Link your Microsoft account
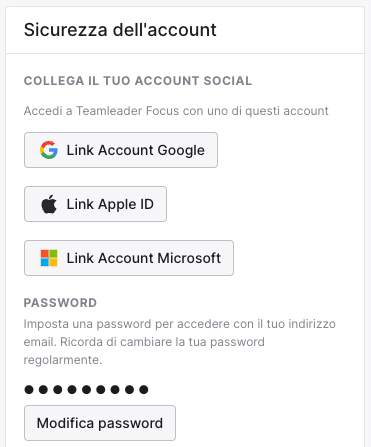Viewport: 371px width, 447px height. pyautogui.click(x=129, y=258)
